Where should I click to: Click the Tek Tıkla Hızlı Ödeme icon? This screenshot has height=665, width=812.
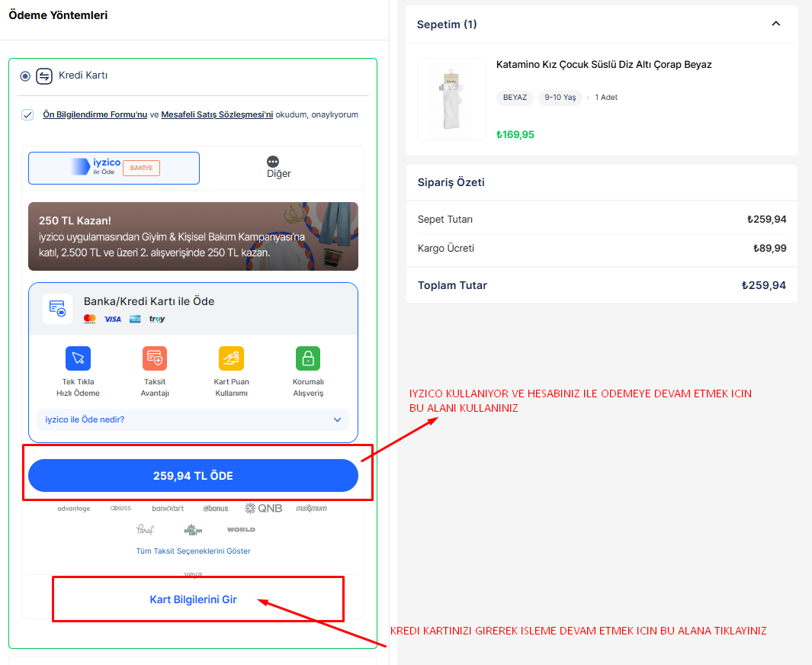tap(78, 358)
